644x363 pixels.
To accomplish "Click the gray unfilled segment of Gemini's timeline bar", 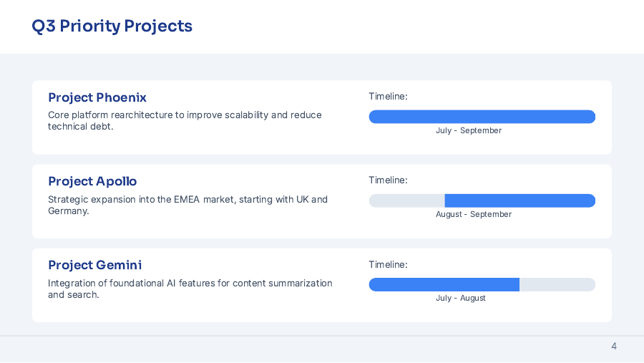I will pos(557,284).
